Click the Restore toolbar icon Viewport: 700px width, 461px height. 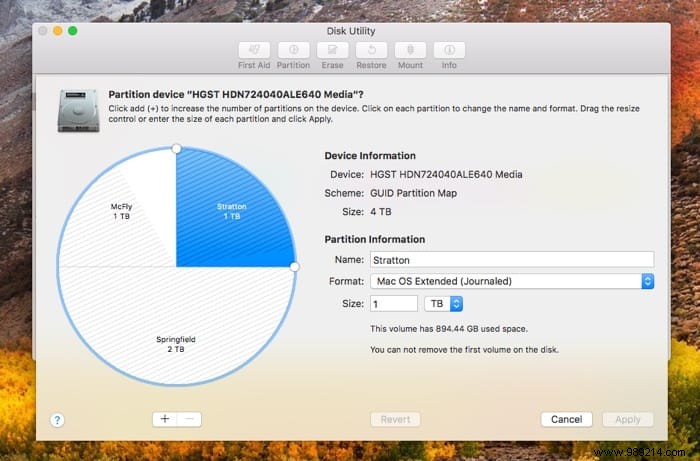[371, 50]
